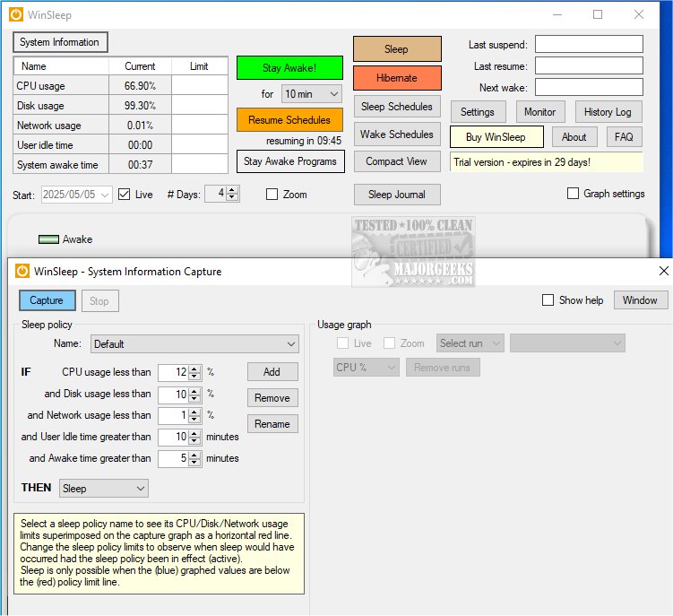Click the CPU usage less than stepper
The image size is (673, 616).
click(180, 372)
